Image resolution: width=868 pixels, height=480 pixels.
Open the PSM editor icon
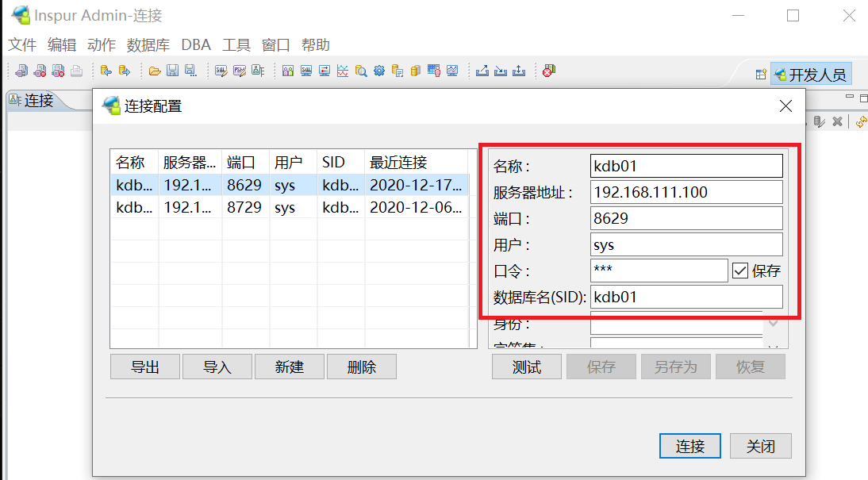238,71
